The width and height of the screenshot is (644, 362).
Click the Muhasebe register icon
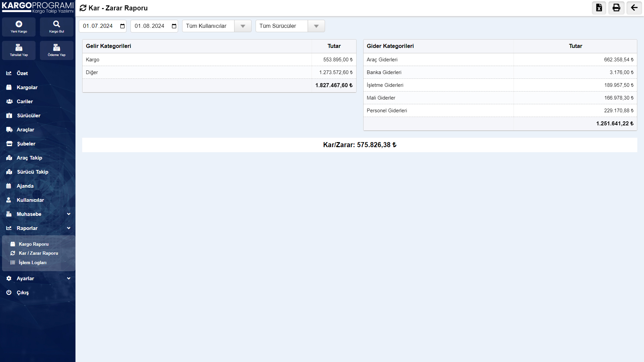tap(9, 214)
